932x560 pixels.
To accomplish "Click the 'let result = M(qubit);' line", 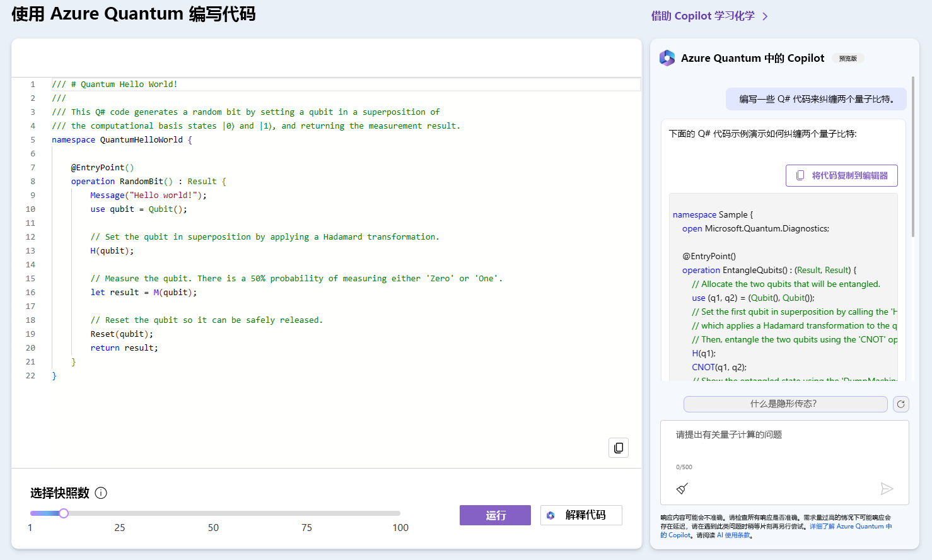I will (x=144, y=293).
